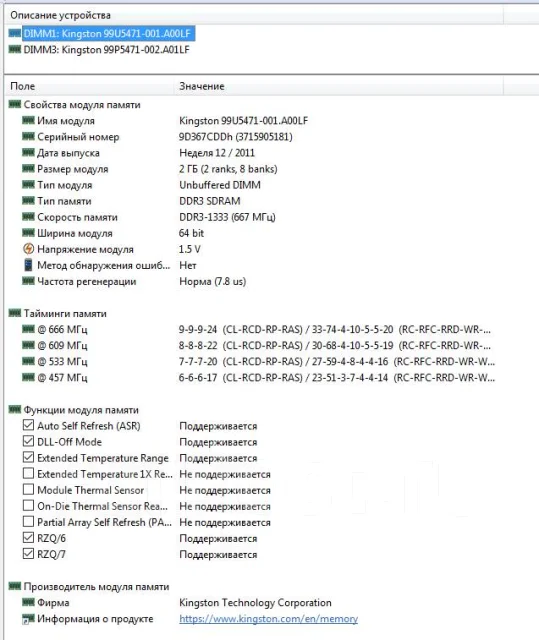The image size is (539, 640).
Task: Toggle the Extended Temperature 1X Re... checkbox
Action: tap(28, 473)
